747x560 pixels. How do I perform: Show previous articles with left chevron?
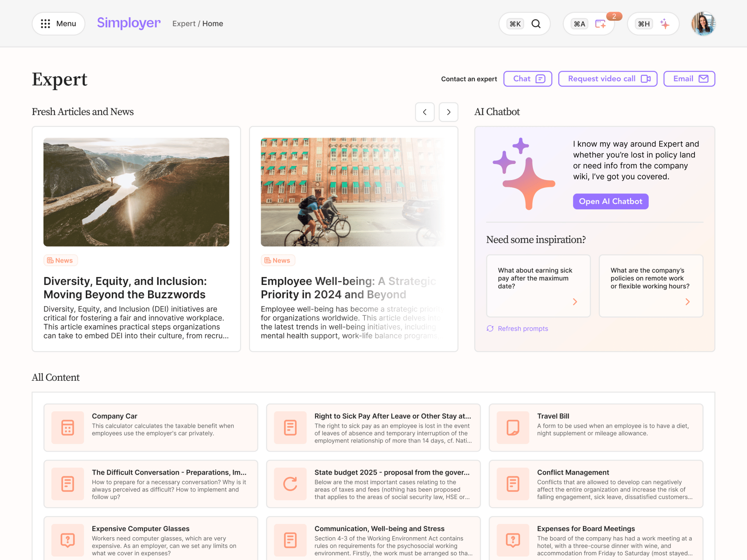[425, 112]
